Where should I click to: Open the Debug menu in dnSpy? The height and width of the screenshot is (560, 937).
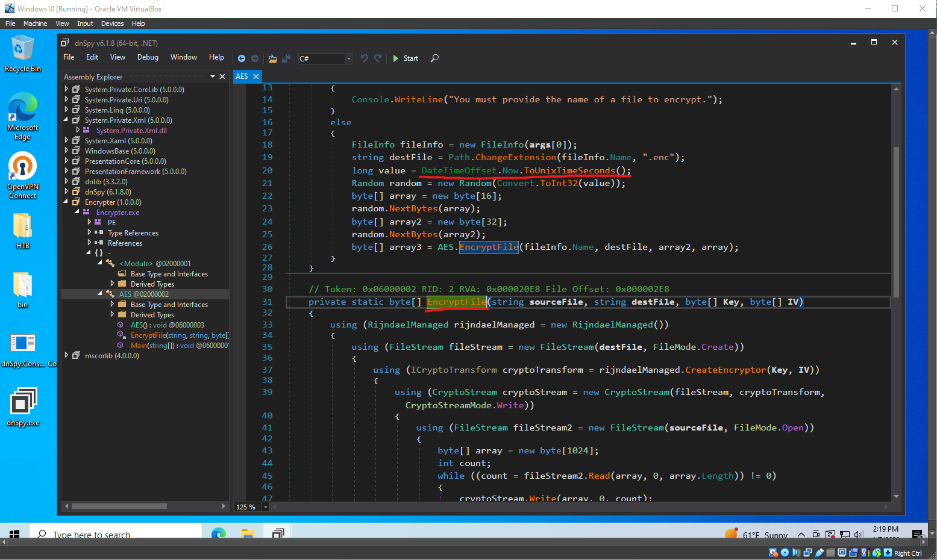pos(148,57)
